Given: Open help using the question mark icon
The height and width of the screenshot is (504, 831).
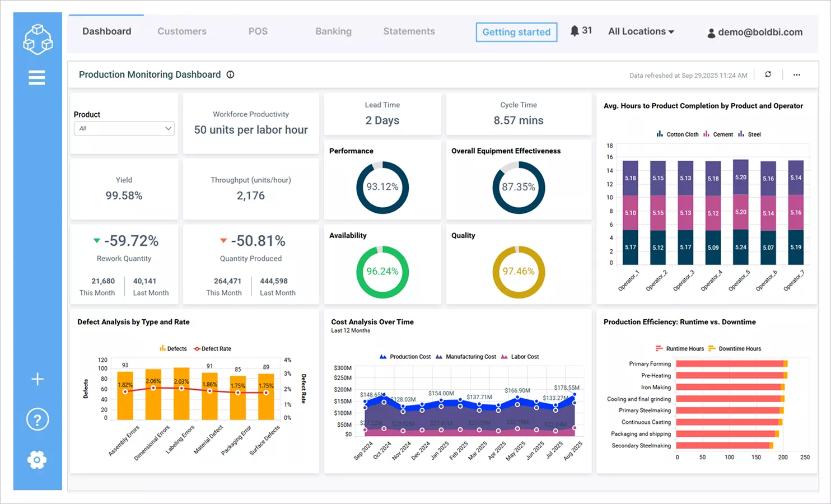Looking at the screenshot, I should point(36,419).
